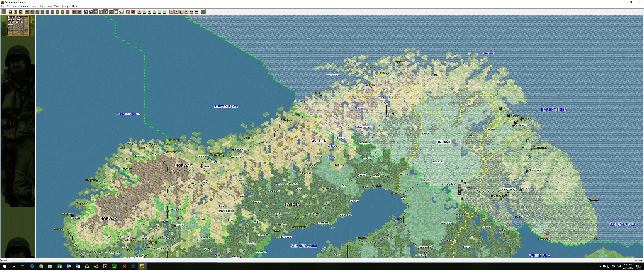Viewport: 644px width, 270px height.
Task: Open the Help menu
Action: [x=75, y=6]
